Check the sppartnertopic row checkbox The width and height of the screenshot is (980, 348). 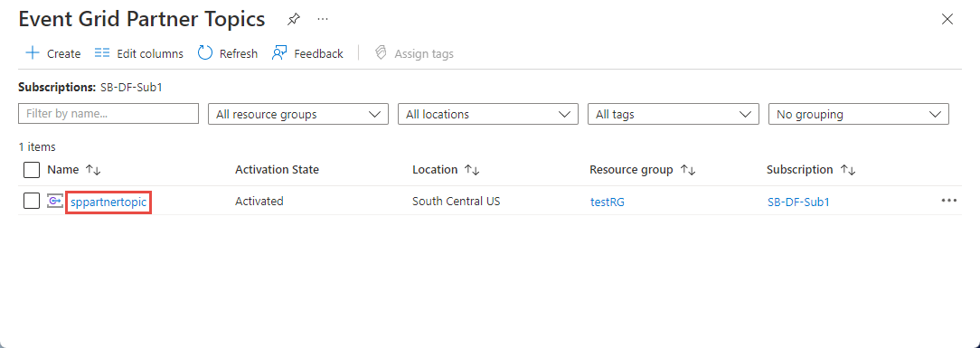coord(32,202)
